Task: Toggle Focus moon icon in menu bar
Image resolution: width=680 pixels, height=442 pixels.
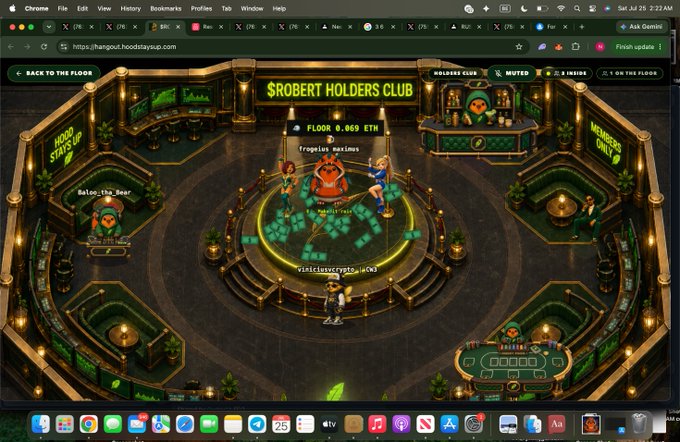Action: click(x=524, y=8)
